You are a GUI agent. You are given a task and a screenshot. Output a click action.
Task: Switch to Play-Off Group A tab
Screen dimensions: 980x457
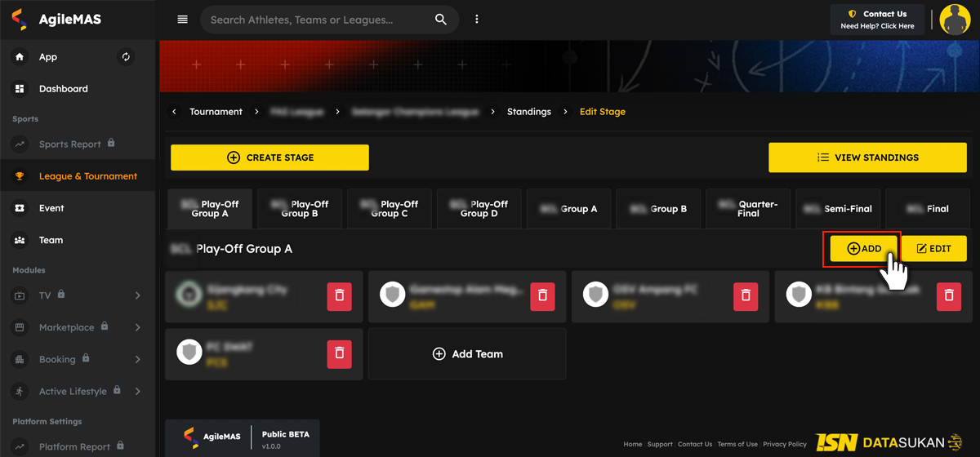[x=211, y=209]
